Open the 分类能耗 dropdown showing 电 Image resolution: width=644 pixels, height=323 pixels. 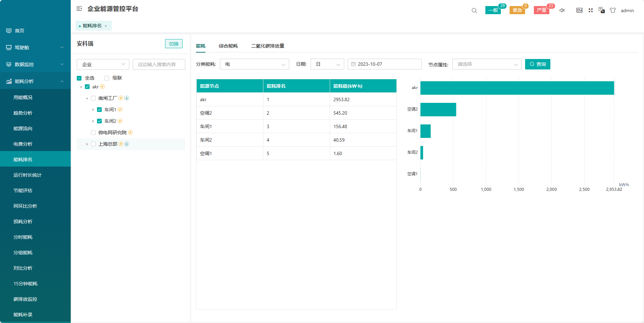pyautogui.click(x=254, y=64)
